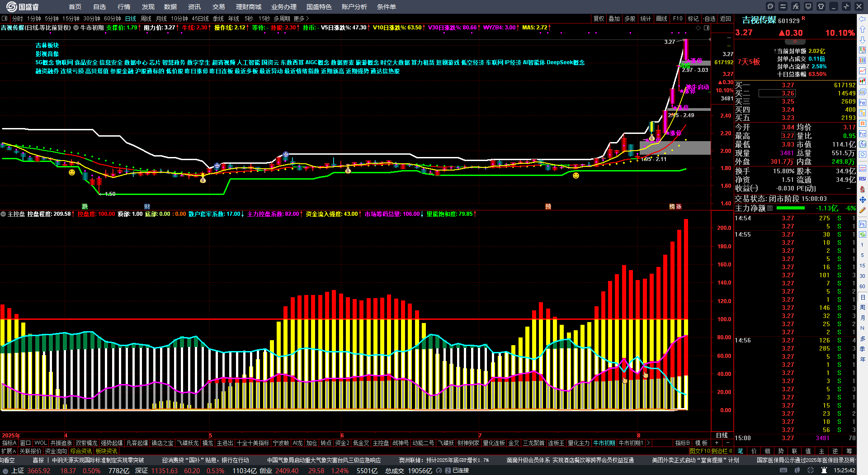868x475 pixels.
Task: Toggle the layout square icon left of 分时
Action: coord(5,19)
